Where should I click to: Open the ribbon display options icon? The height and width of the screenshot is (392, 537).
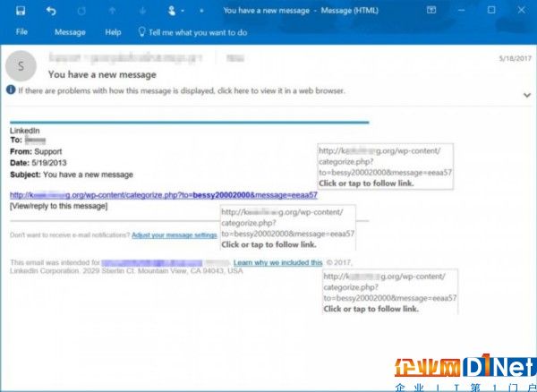coord(431,10)
